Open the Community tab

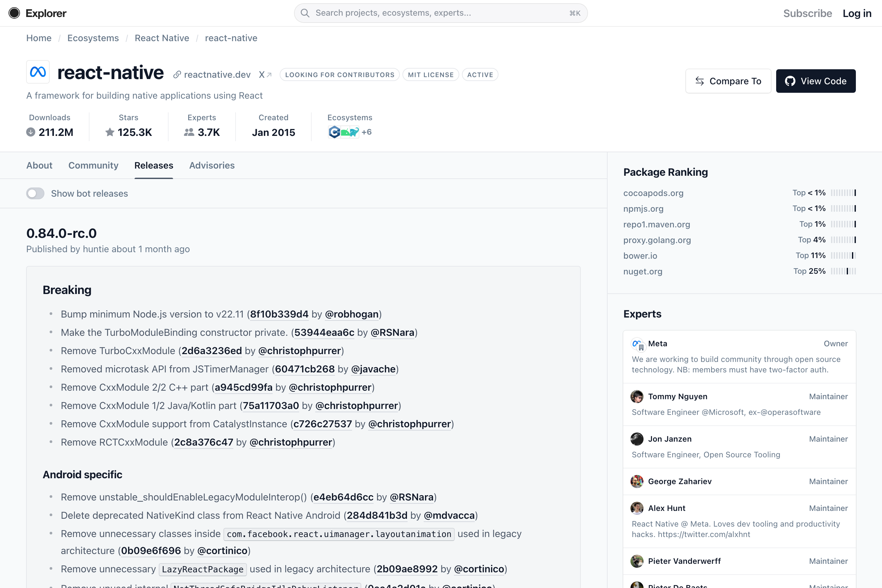[x=93, y=165]
